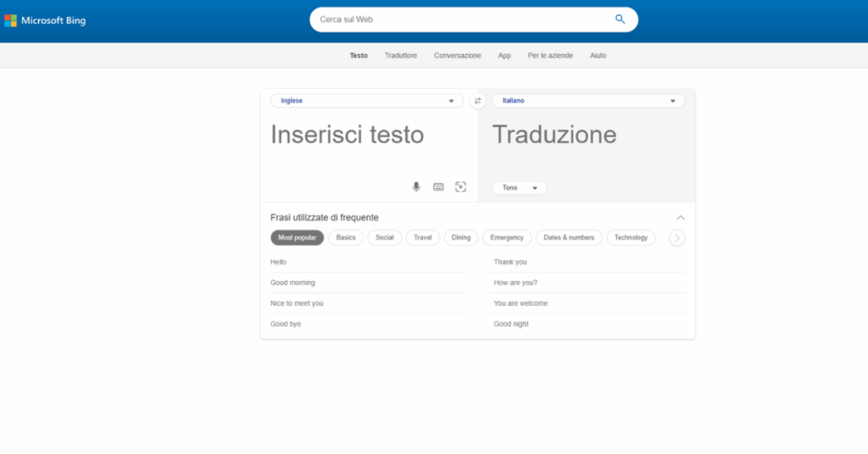The width and height of the screenshot is (868, 454).
Task: Open the on-screen keyboard icon
Action: pyautogui.click(x=438, y=187)
